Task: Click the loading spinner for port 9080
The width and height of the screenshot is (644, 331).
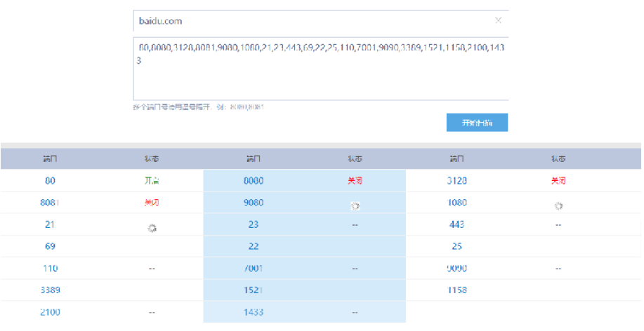Action: (x=355, y=206)
